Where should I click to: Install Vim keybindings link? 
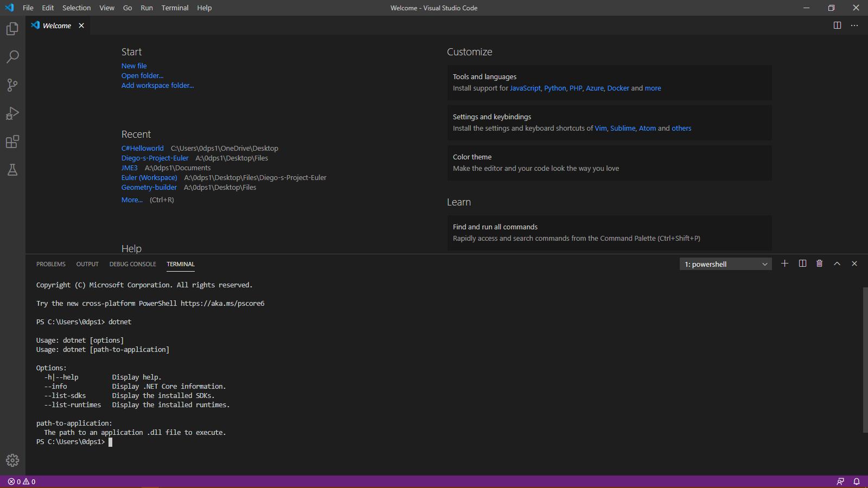pyautogui.click(x=601, y=128)
